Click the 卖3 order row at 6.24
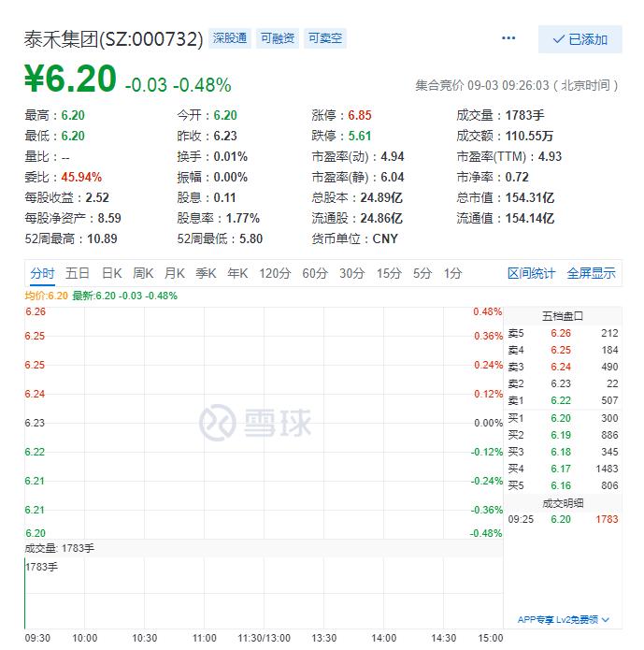 point(563,367)
